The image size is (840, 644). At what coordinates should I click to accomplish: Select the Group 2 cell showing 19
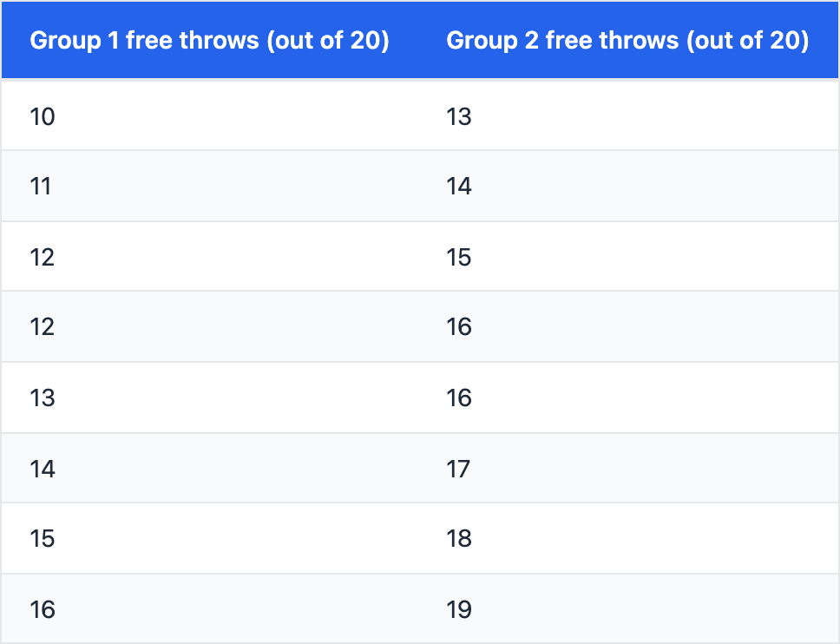pos(459,609)
